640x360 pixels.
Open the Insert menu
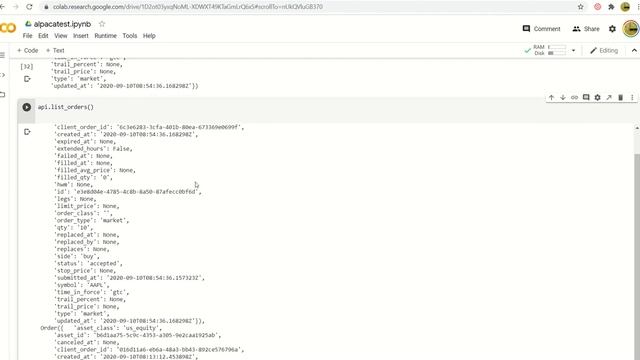[x=81, y=36]
